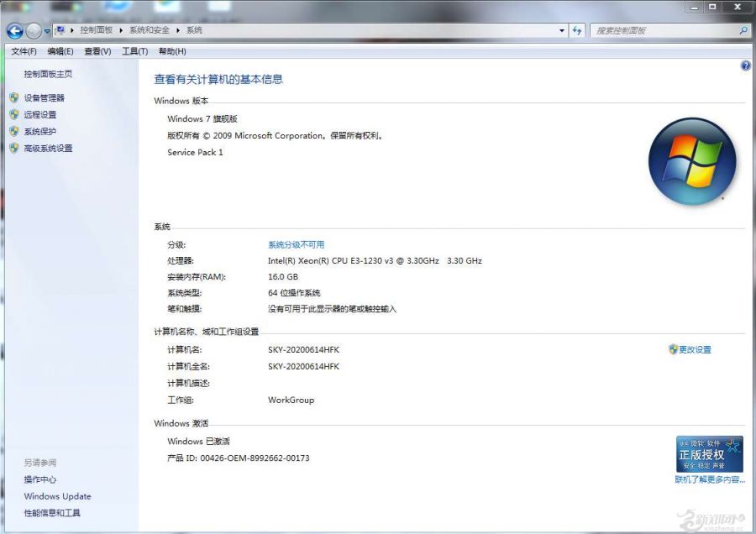Click the shield icon beside 系统保护
The image size is (756, 534).
[14, 131]
